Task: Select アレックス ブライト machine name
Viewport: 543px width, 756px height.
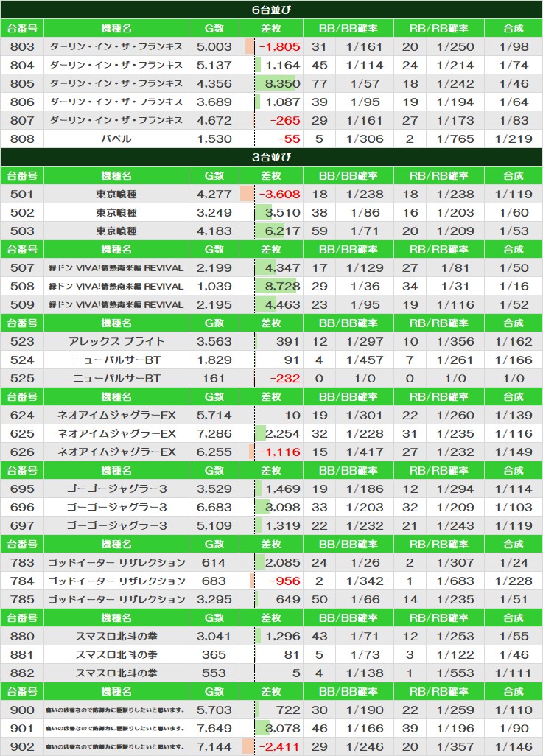Action: point(116,341)
